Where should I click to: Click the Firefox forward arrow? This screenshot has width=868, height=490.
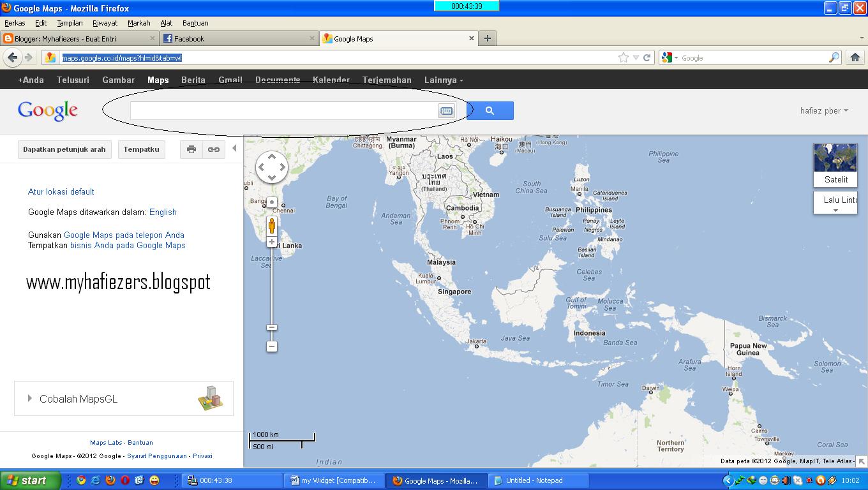pos(29,57)
